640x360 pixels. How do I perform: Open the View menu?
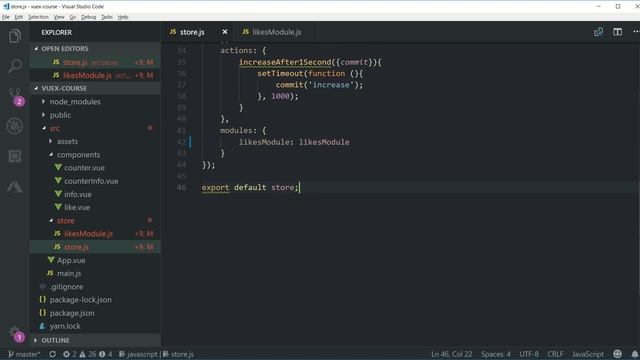tap(59, 17)
